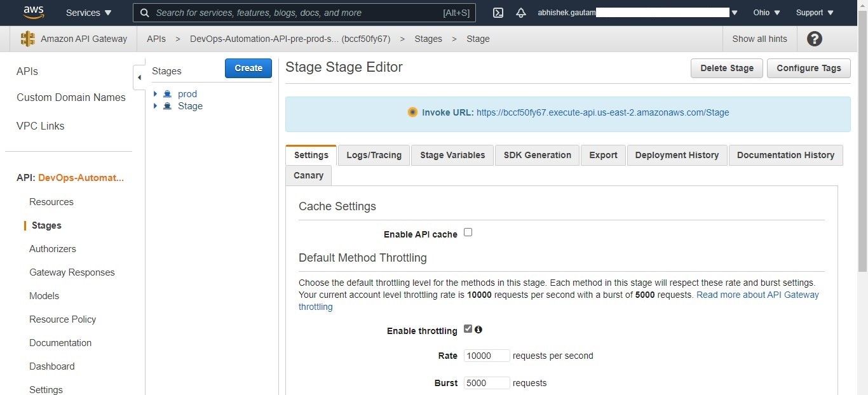The image size is (868, 395).
Task: Select Stages in the API menu
Action: [x=46, y=225]
